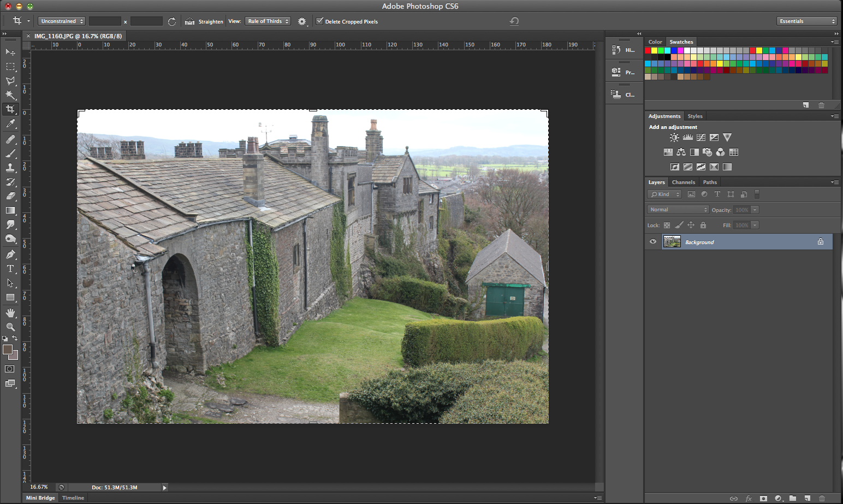The image size is (843, 504).
Task: Uncheck Delete Cropped Pixels checkbox
Action: pyautogui.click(x=320, y=21)
